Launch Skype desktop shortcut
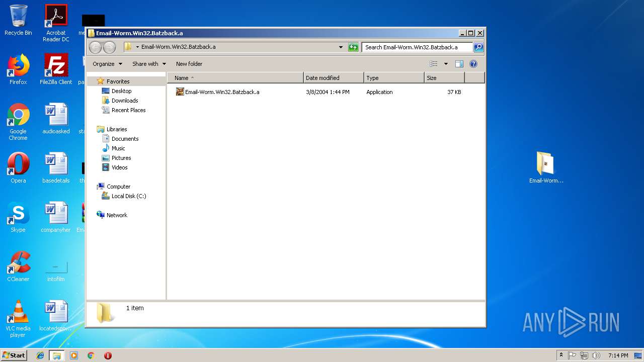The height and width of the screenshot is (362, 644). pos(18,217)
